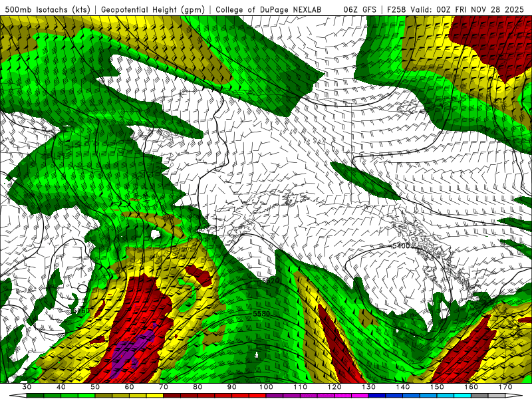The width and height of the screenshot is (532, 399).
Task: Click the legend value 60
Action: [129, 387]
